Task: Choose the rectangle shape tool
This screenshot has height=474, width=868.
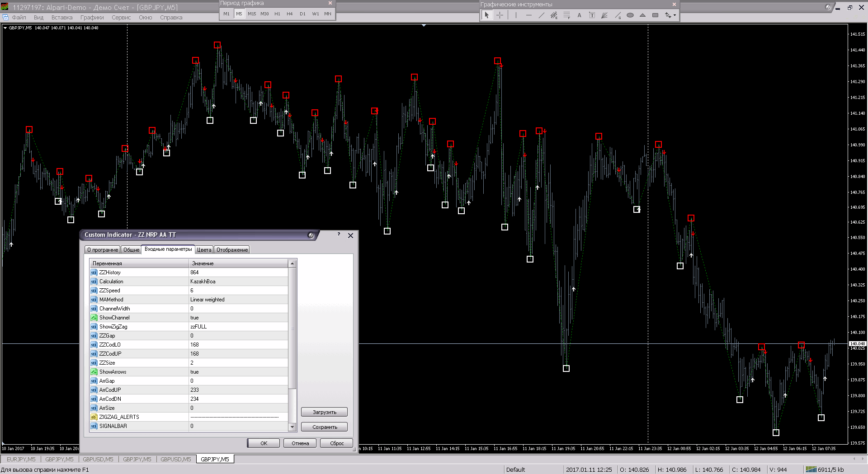Action: (x=655, y=15)
